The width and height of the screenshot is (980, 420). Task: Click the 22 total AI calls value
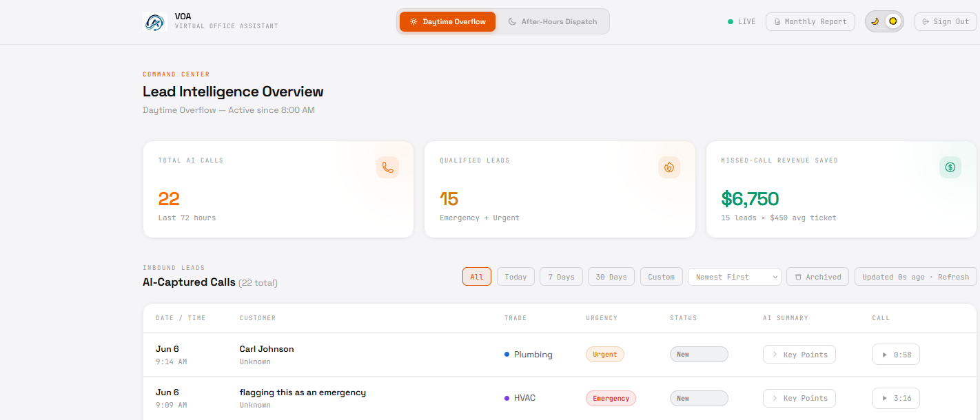(169, 199)
